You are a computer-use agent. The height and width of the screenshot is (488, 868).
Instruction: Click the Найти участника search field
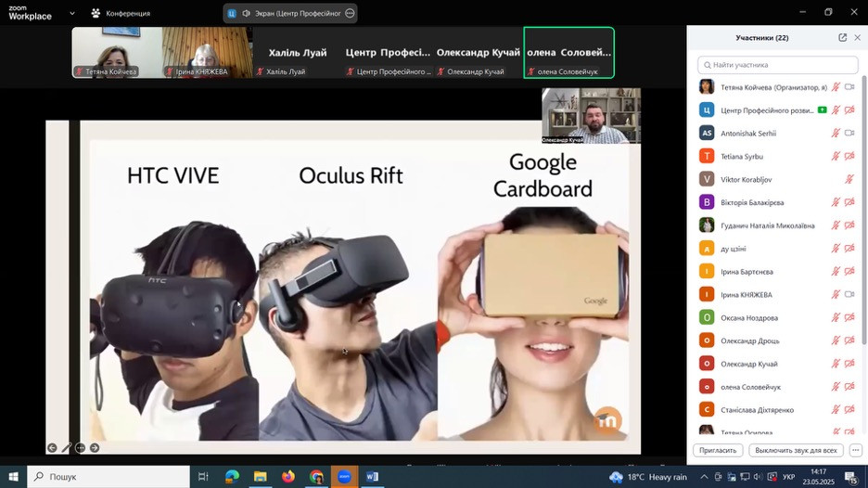click(778, 65)
